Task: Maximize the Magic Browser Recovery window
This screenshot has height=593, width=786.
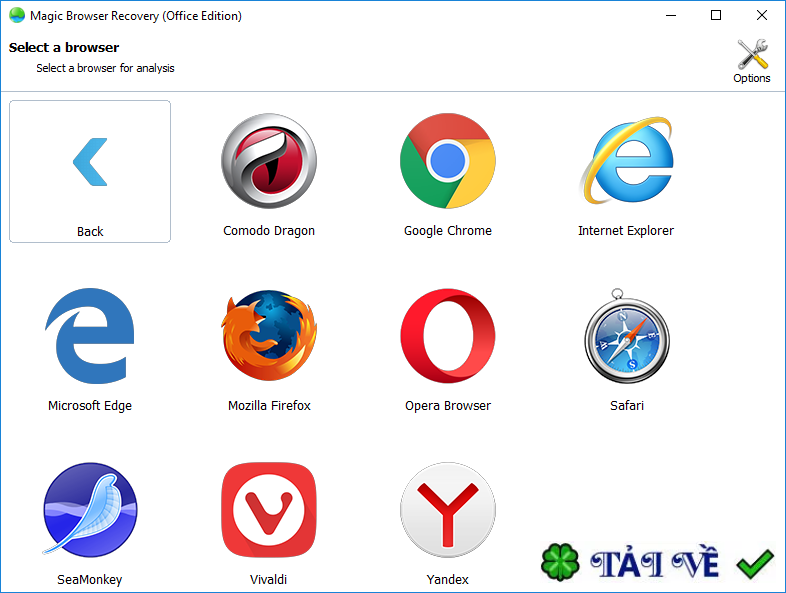Action: click(716, 16)
